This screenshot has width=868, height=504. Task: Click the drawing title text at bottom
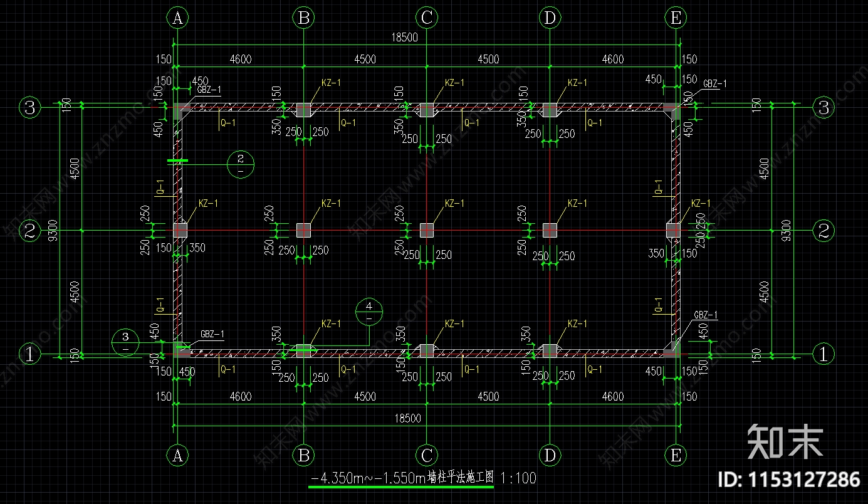click(402, 478)
